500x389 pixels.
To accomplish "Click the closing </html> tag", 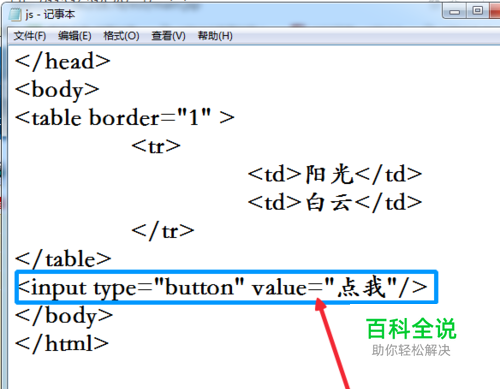I will click(x=62, y=344).
